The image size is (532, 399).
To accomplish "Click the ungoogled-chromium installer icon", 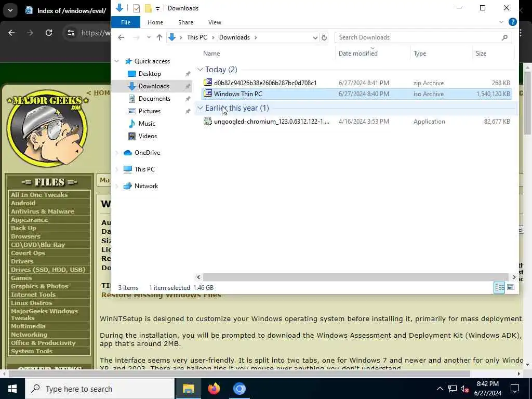I will point(208,121).
